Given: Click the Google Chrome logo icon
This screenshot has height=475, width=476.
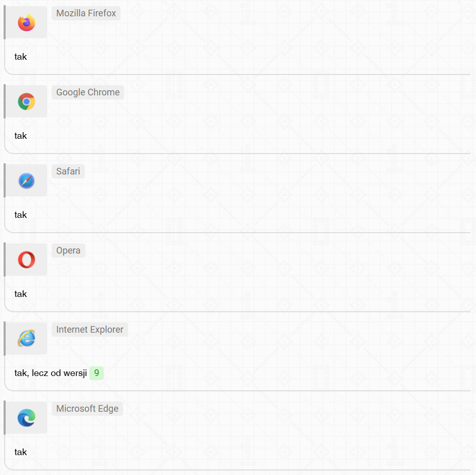Looking at the screenshot, I should coord(27,102).
